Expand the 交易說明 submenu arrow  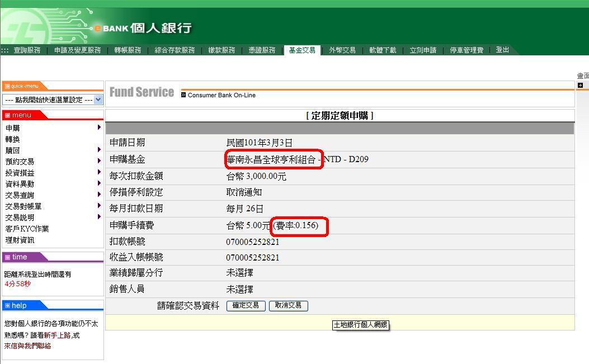pos(99,217)
